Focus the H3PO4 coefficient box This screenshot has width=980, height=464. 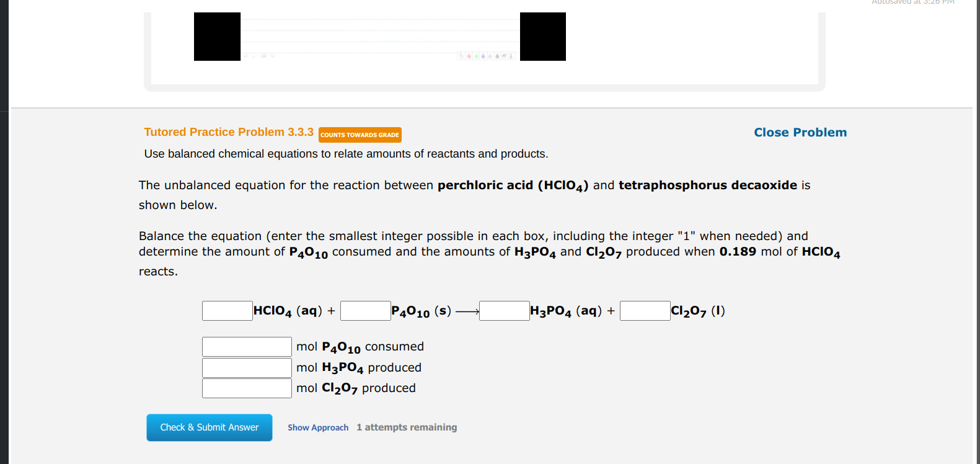(504, 311)
